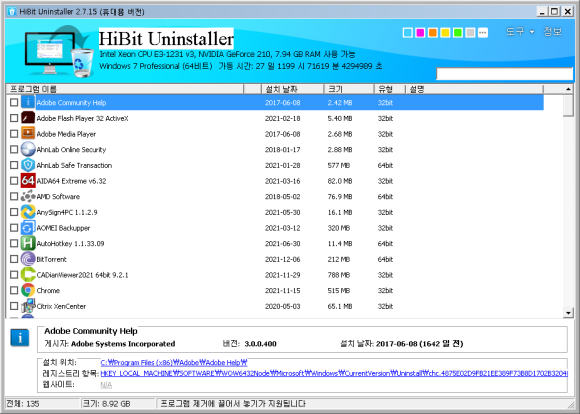This screenshot has width=580, height=414.
Task: Click the 2021-11-15 Chrome install date
Action: pos(283,291)
